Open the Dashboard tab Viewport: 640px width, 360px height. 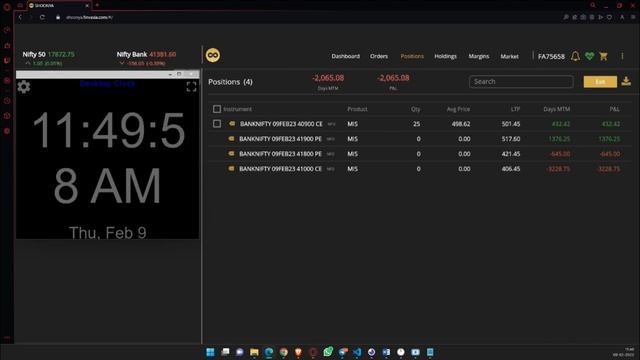pos(345,56)
